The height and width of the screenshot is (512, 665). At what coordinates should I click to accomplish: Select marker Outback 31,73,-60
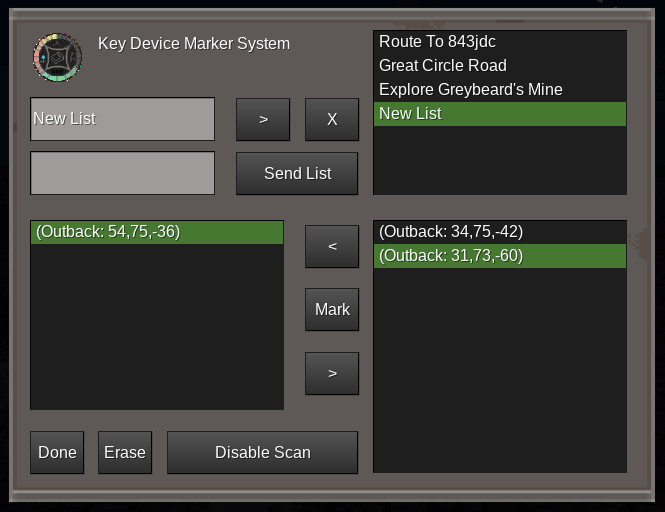tap(499, 256)
